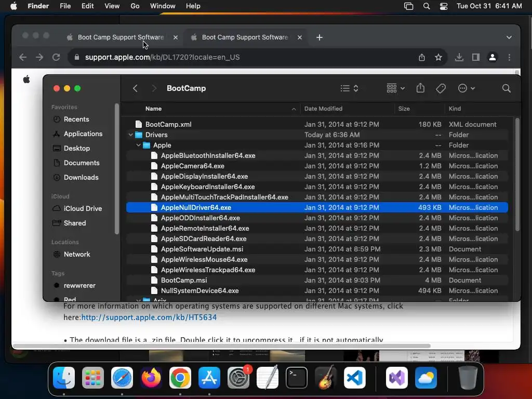Bookmark this page with the star icon
This screenshot has height=399, width=532.
point(438,57)
